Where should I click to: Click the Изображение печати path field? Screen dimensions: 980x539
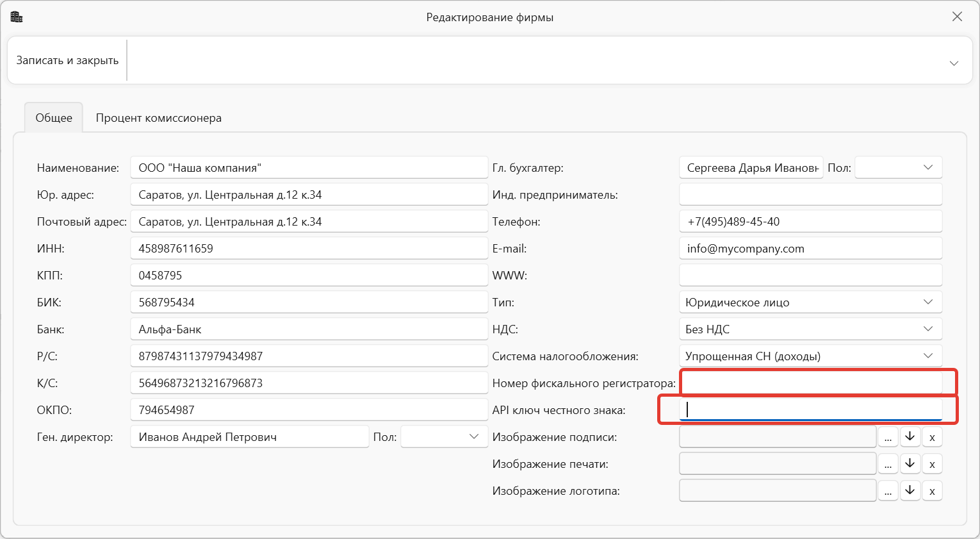778,464
